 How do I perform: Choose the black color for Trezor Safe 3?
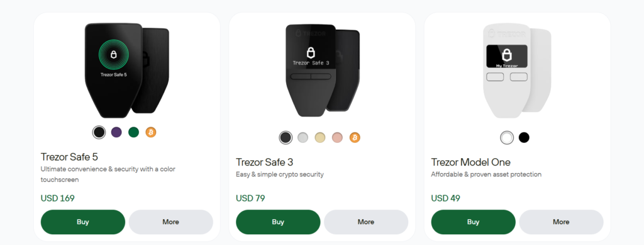(286, 137)
